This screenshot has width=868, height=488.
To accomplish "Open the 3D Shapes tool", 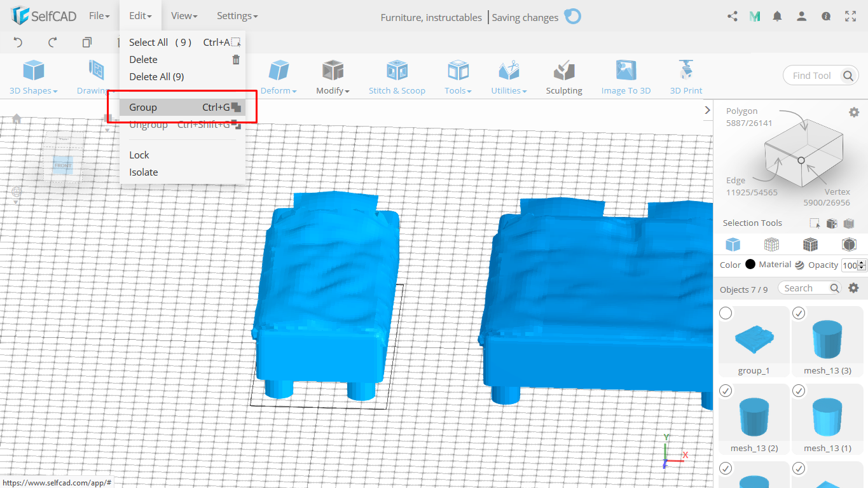I will point(34,78).
